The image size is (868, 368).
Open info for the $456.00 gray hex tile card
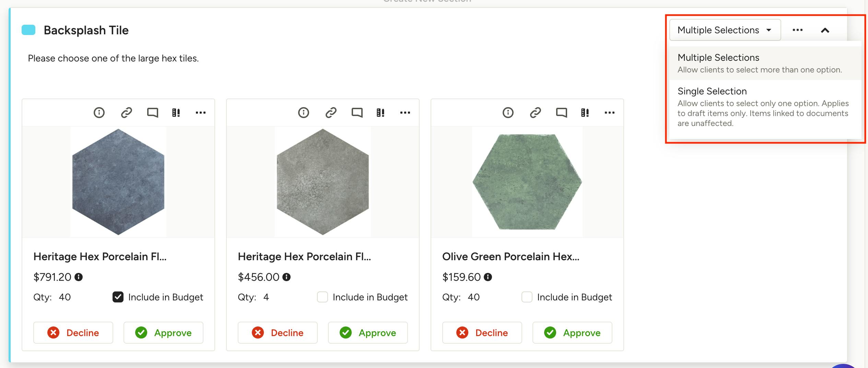(304, 113)
